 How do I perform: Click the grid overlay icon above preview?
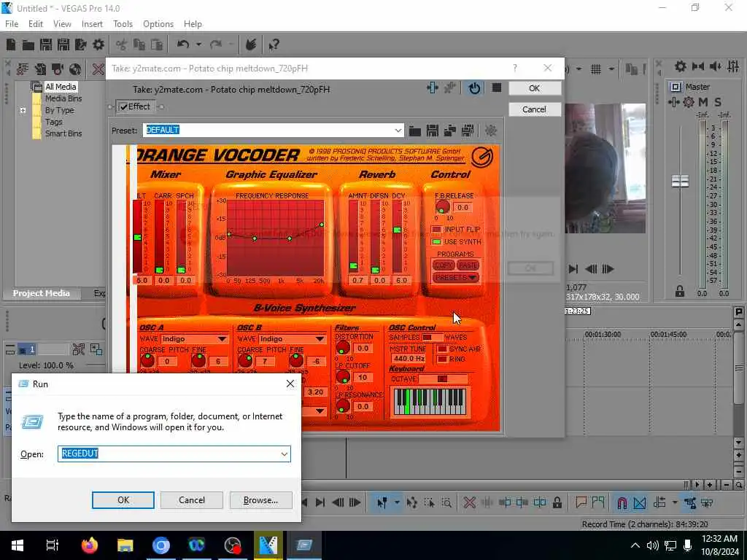[x=595, y=69]
